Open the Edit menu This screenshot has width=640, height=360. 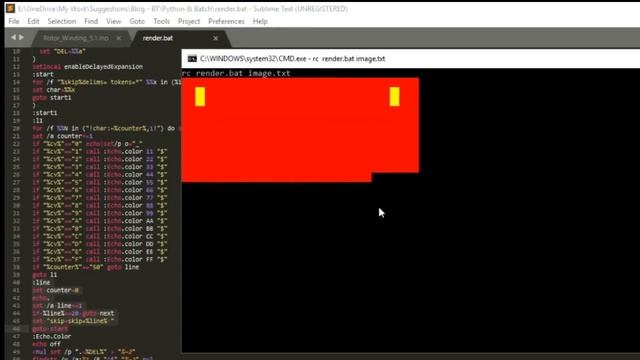33,21
